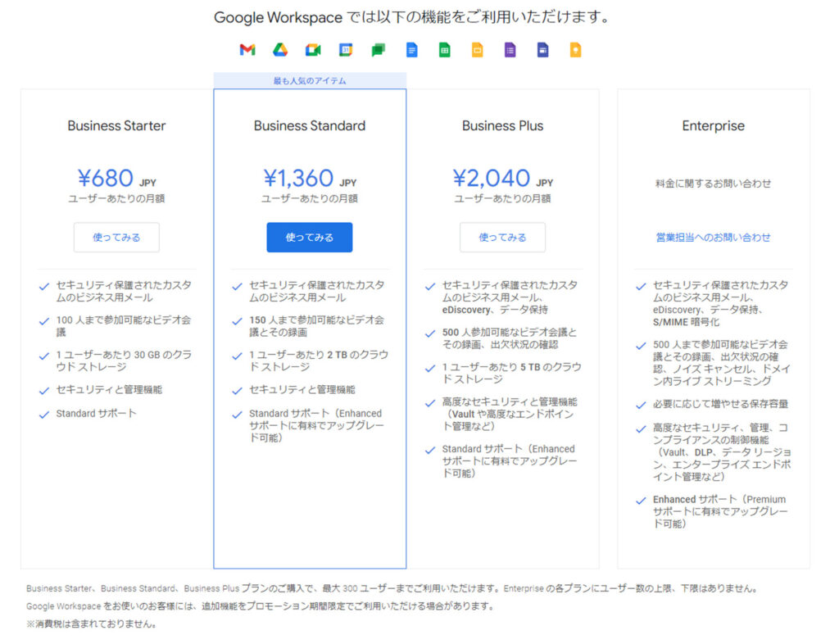Viewport: 839px width, 644px height.
Task: Click Business Starter's Standard サポート feature
Action: (97, 414)
